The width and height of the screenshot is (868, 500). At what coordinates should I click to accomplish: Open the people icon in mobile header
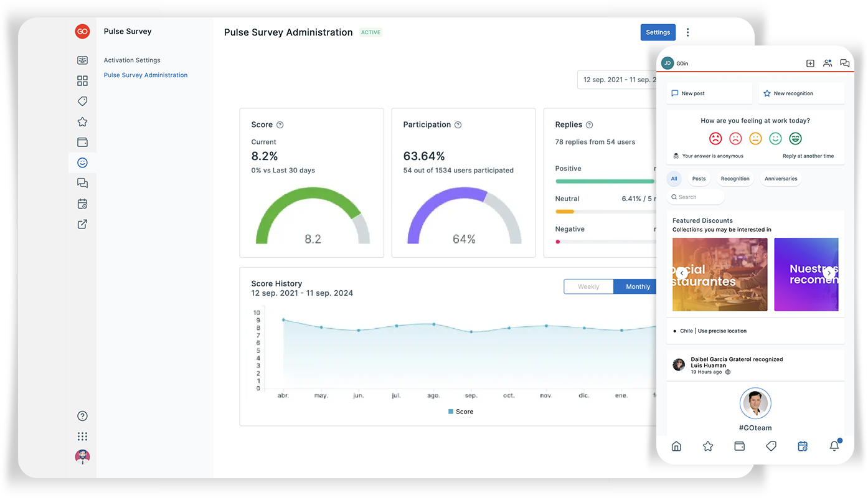(x=828, y=63)
